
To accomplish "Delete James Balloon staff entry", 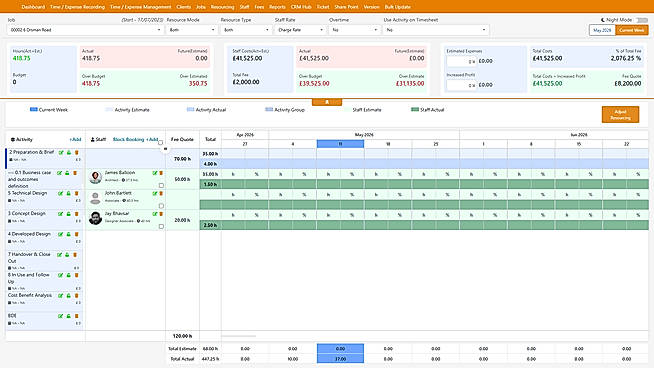I will (161, 173).
